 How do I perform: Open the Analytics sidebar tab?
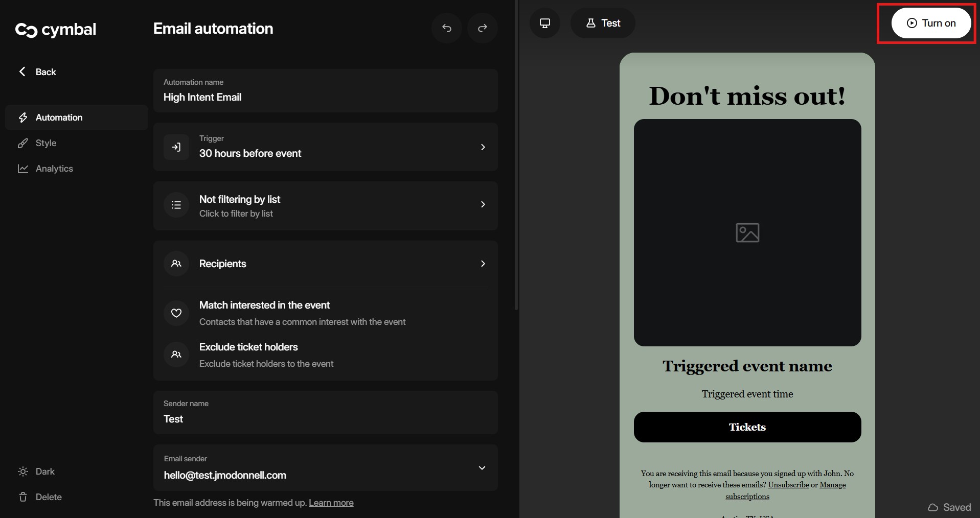click(x=54, y=169)
